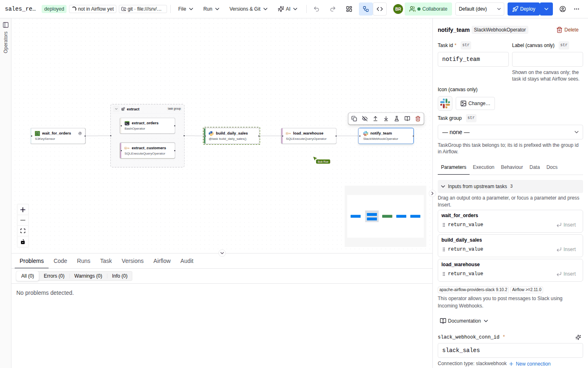The image size is (588, 368).
Task: Select the build_daily_sales node on canvas
Action: point(232,136)
